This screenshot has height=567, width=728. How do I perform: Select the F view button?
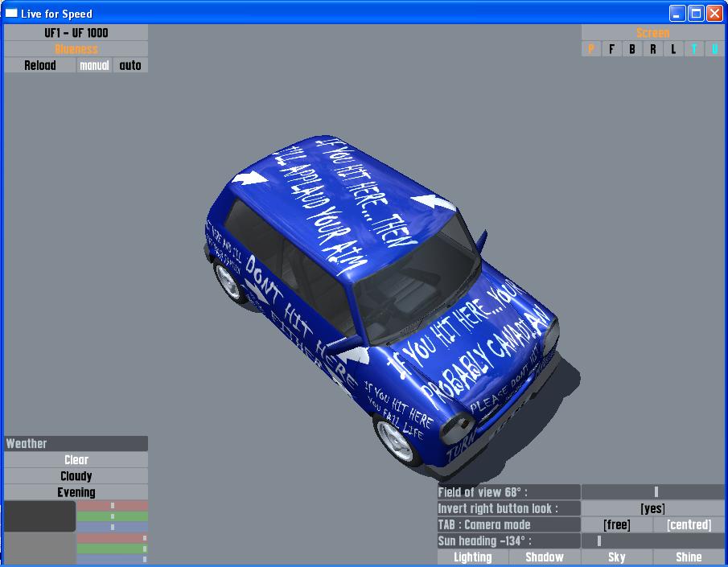[611, 49]
